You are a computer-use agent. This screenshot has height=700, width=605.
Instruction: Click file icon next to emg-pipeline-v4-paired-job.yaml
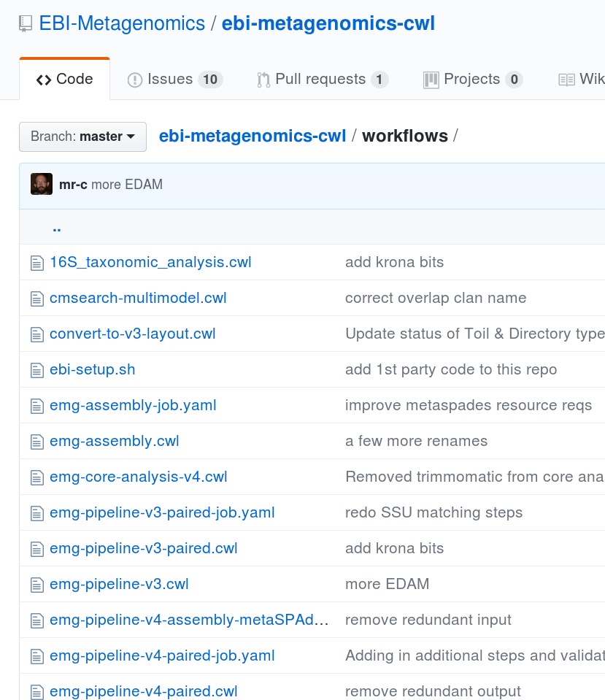37,655
